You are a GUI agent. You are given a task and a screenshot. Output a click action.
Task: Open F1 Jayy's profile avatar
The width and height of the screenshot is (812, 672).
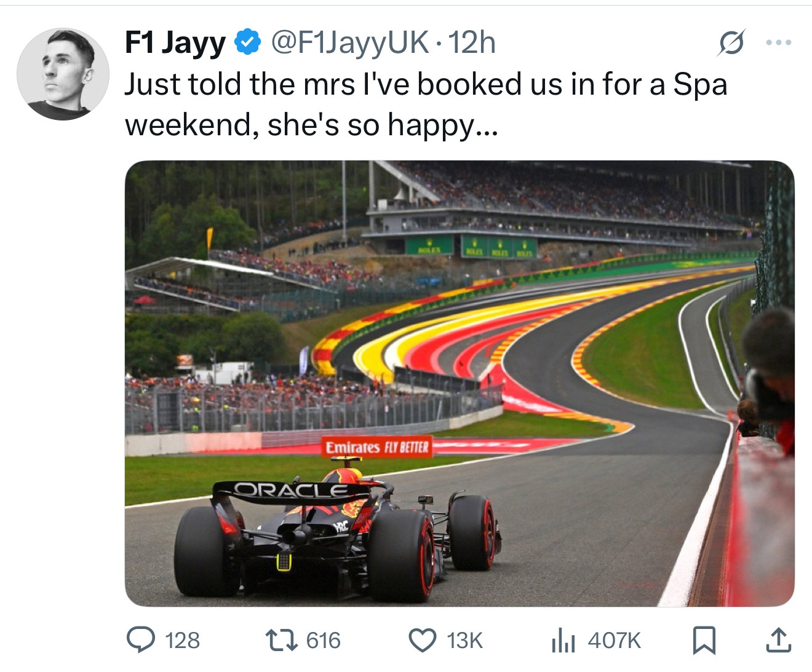pyautogui.click(x=63, y=74)
